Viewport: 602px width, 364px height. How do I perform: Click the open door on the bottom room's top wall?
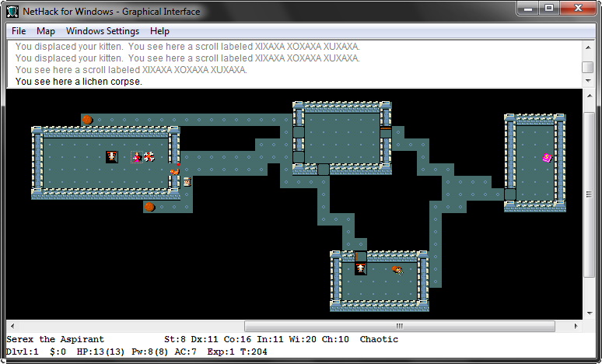click(x=361, y=257)
